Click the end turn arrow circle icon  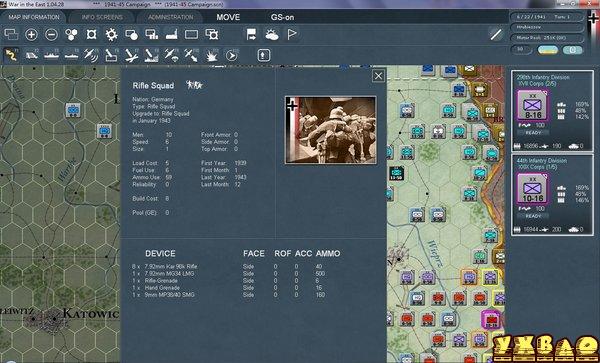(x=231, y=55)
